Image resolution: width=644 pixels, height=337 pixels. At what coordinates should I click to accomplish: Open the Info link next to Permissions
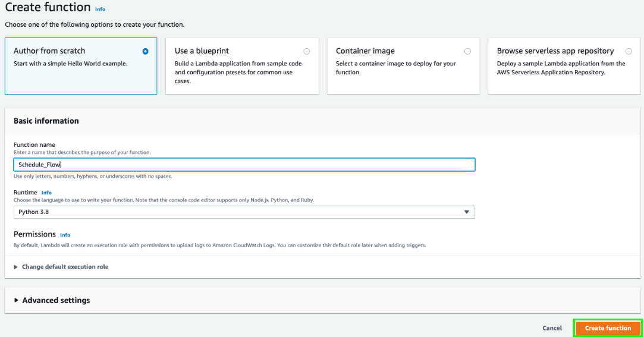(65, 235)
